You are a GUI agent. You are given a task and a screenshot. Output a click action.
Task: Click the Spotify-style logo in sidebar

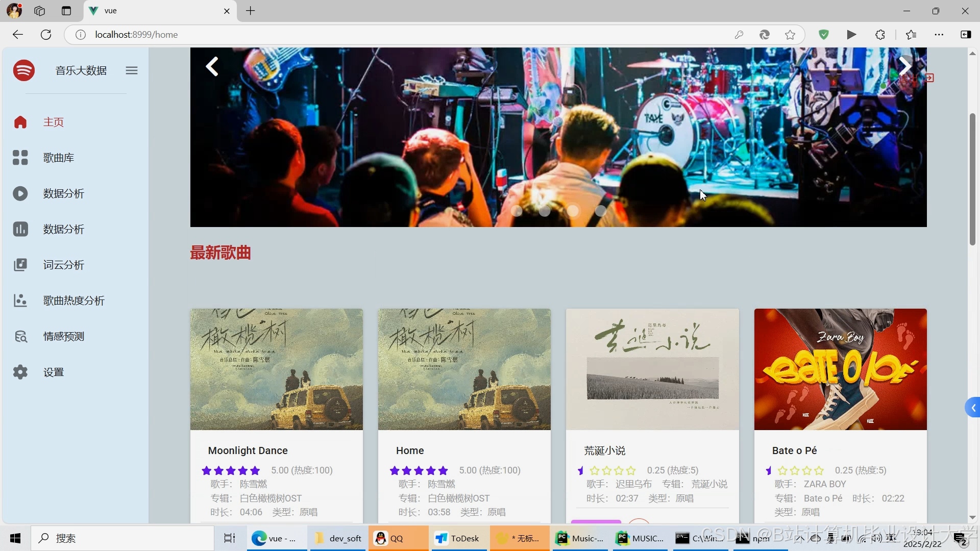[24, 70]
